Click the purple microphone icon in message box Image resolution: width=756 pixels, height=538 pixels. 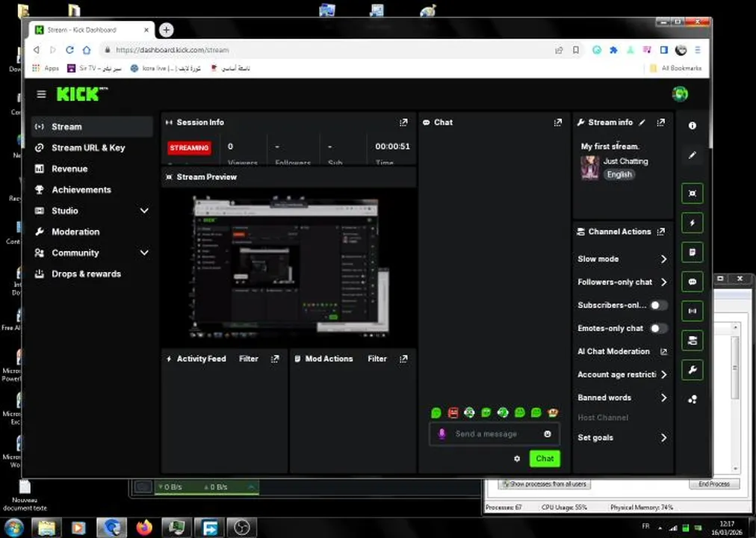pos(441,433)
